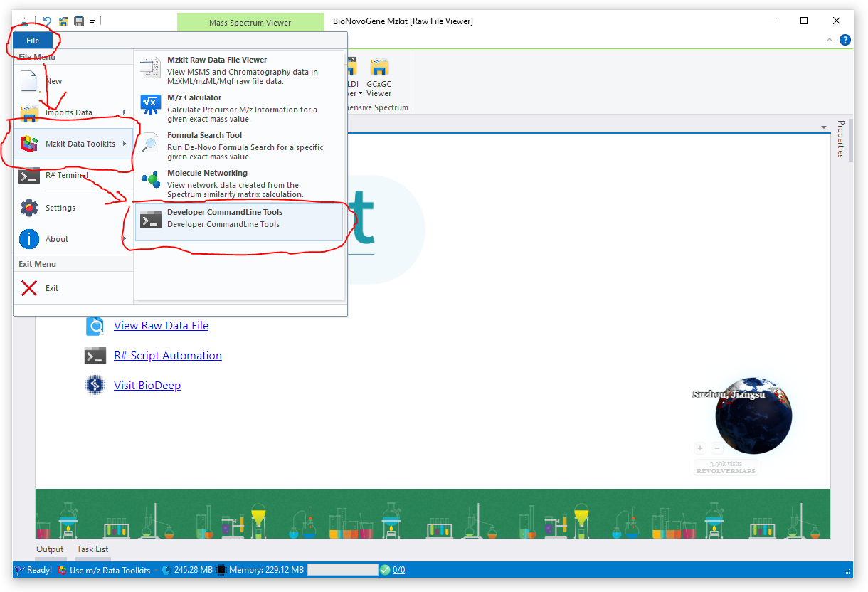The image size is (868, 592).
Task: Click the undo arrow in title bar
Action: (x=47, y=21)
